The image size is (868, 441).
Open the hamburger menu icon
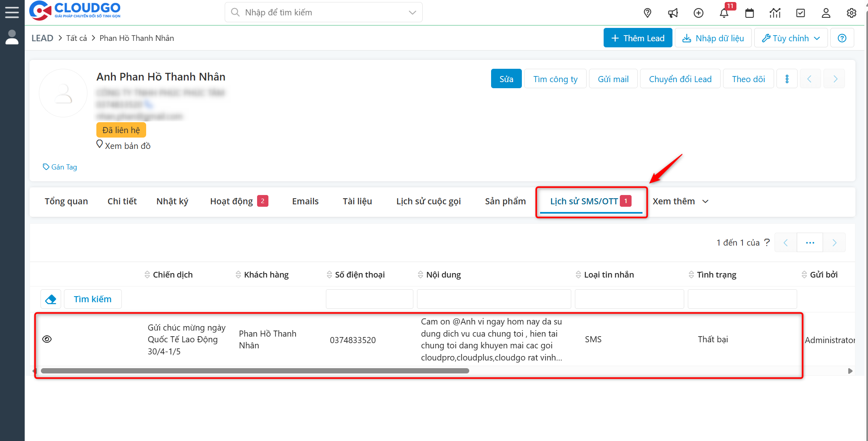pyautogui.click(x=12, y=12)
